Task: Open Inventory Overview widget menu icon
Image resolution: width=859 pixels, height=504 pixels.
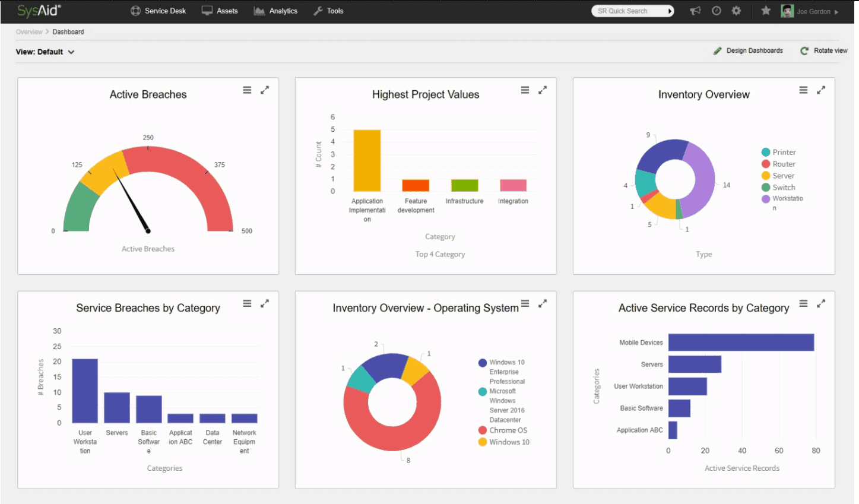Action: 803,90
